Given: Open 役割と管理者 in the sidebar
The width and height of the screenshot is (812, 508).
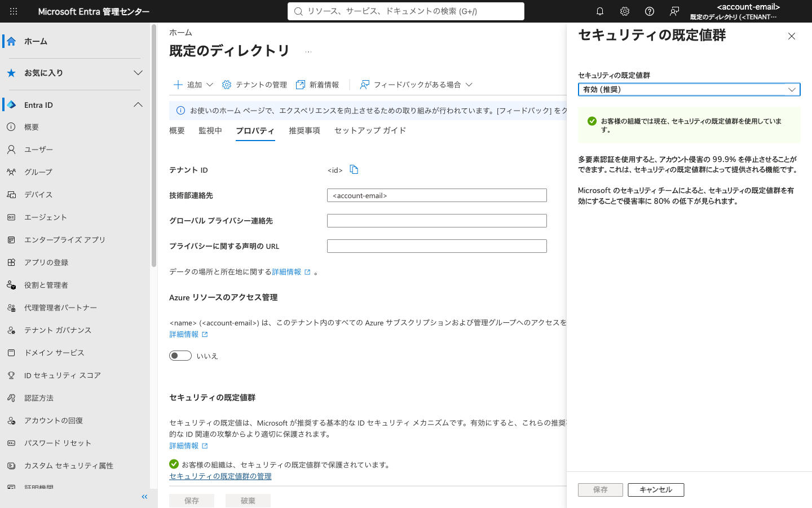Looking at the screenshot, I should tap(75, 285).
